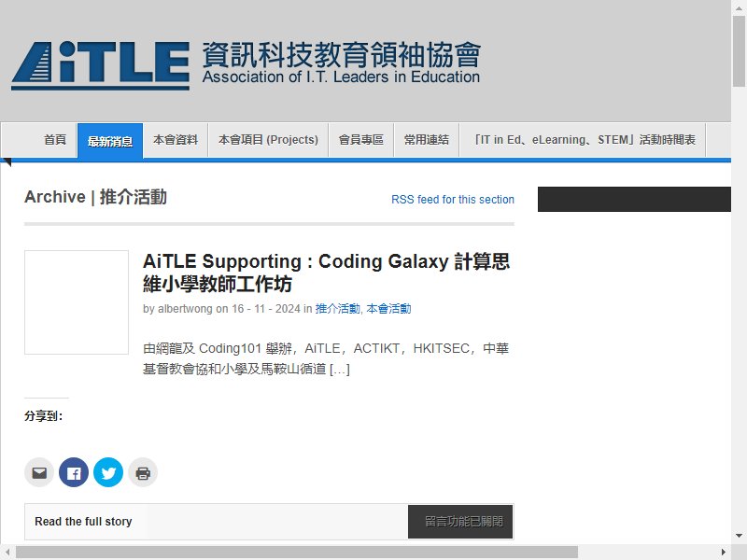The image size is (747, 560).
Task: Open the 首頁 home menu item
Action: pos(55,139)
